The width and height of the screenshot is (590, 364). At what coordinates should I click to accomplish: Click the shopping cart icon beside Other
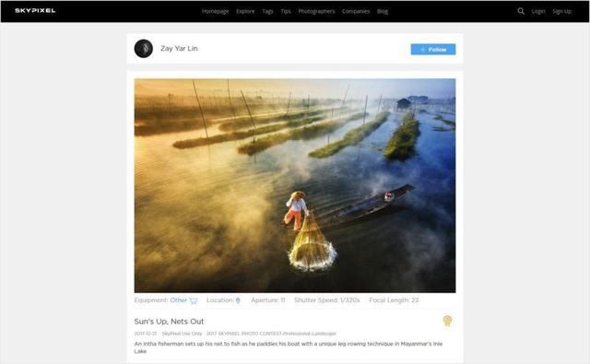[193, 300]
